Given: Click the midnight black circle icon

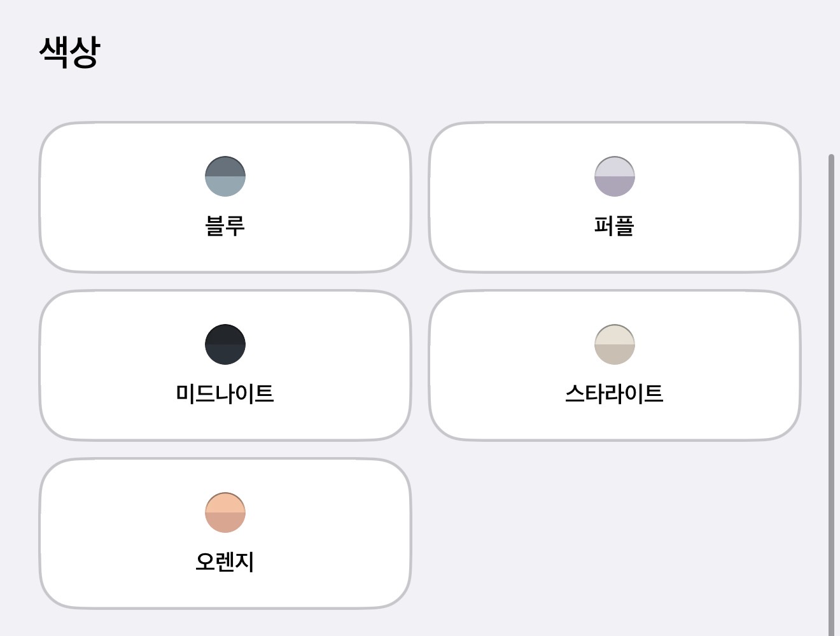Looking at the screenshot, I should [225, 344].
